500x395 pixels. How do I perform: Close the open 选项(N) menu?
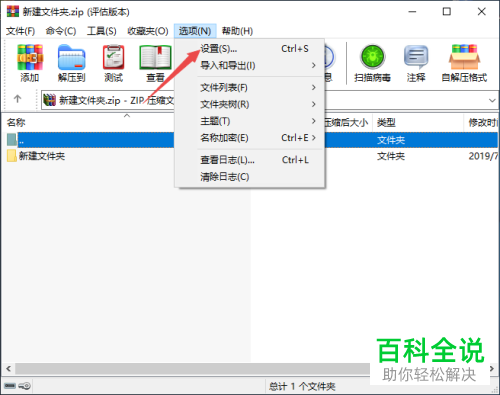pyautogui.click(x=195, y=31)
